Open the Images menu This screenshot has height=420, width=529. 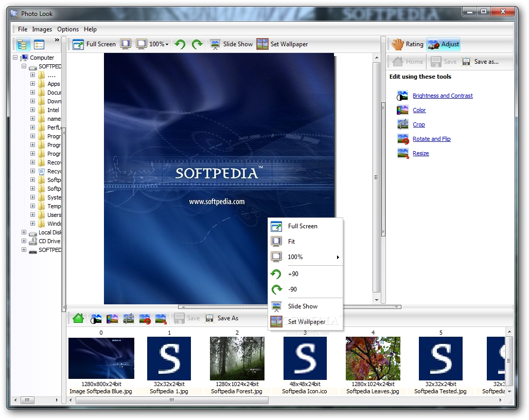pos(42,29)
